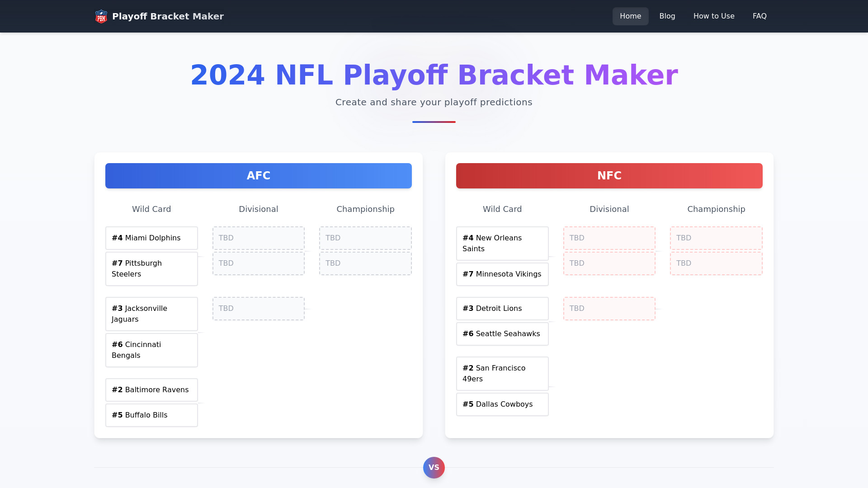Open the FAQ navigation menu item
Image resolution: width=868 pixels, height=488 pixels.
coord(759,16)
